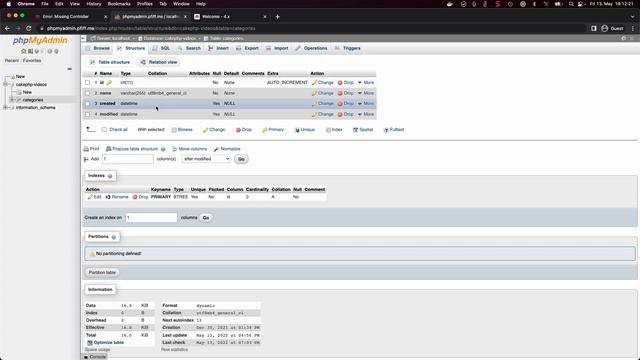Open phpMyAdmin documentation question-mark icon

coord(37,51)
